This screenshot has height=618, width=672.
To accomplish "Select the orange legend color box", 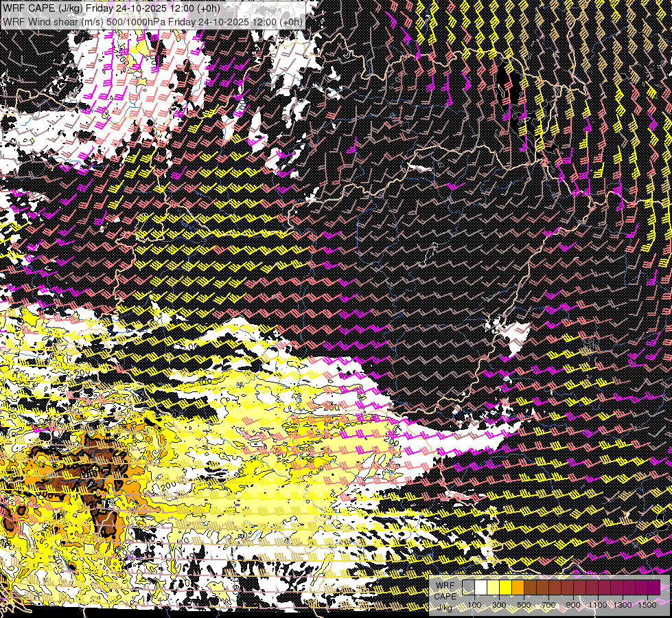I will (518, 588).
